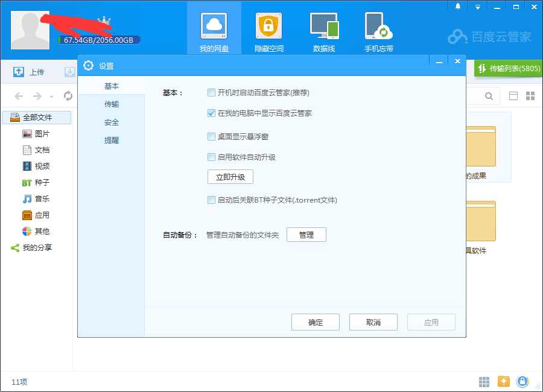The height and width of the screenshot is (392, 543).
Task: Switch to the 基本 settings tab
Action: [x=111, y=86]
